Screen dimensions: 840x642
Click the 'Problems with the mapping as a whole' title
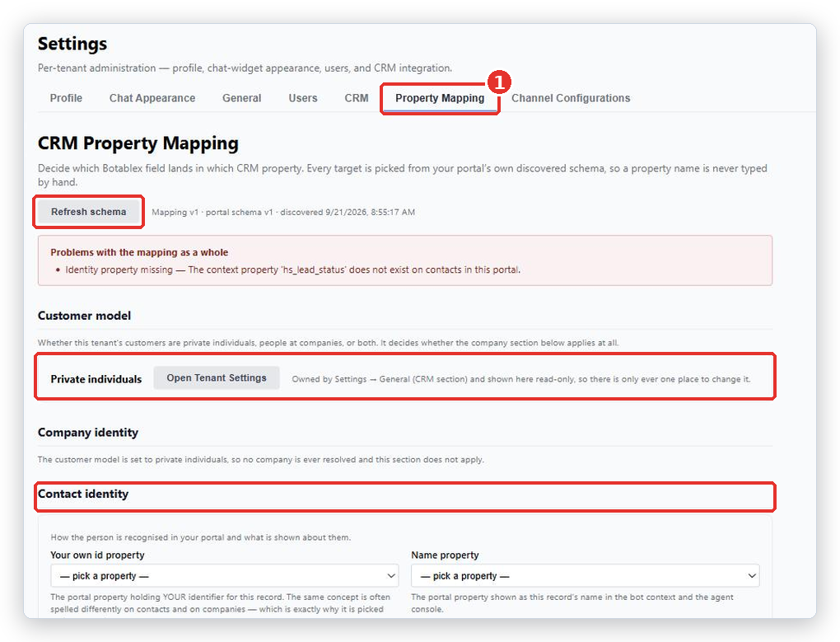[139, 252]
